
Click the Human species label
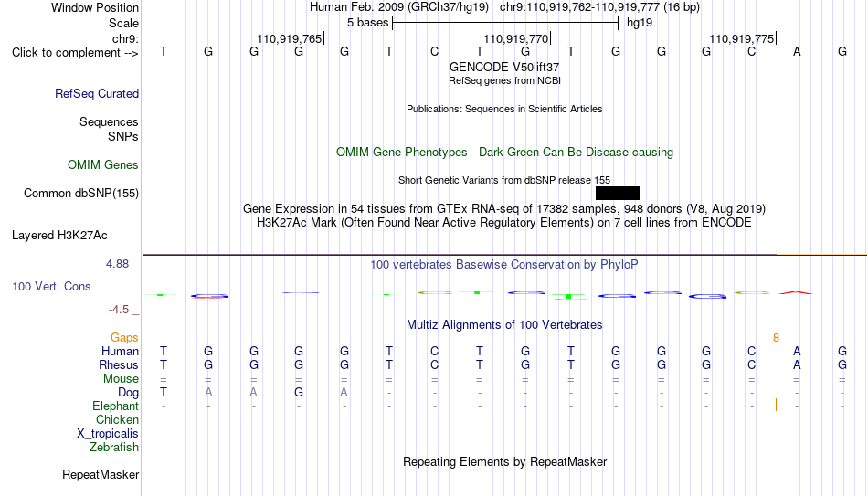pos(120,352)
